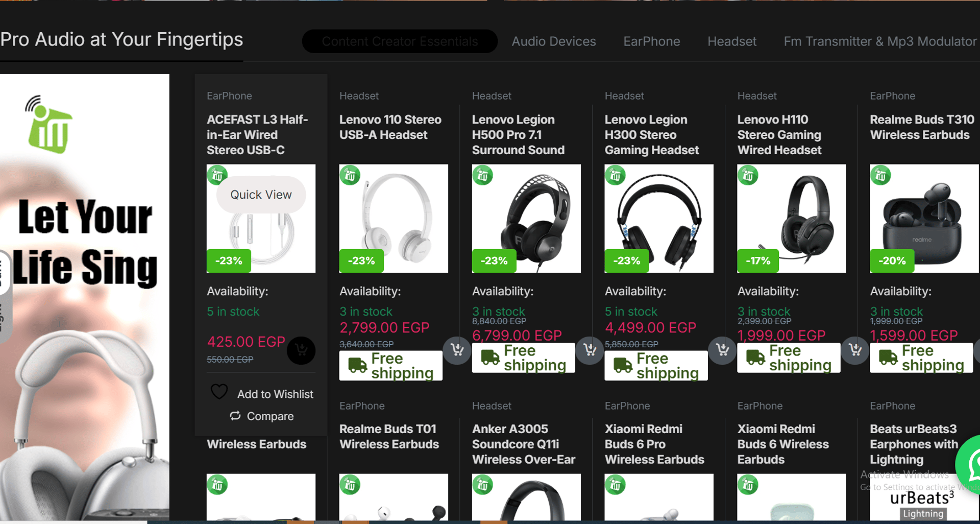980x524 pixels.
Task: Click the 2,799.00 EGP price text
Action: coord(384,328)
